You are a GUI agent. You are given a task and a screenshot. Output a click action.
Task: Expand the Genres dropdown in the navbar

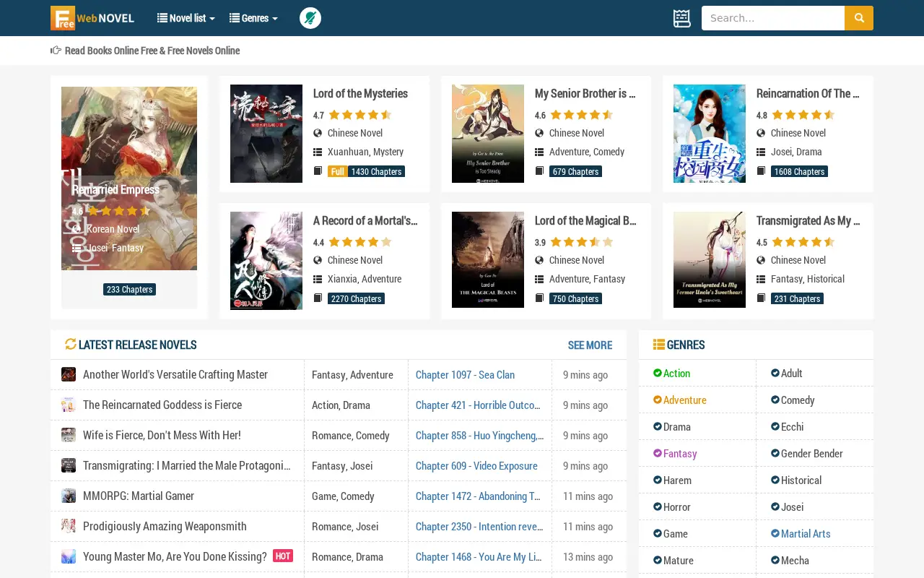(253, 18)
